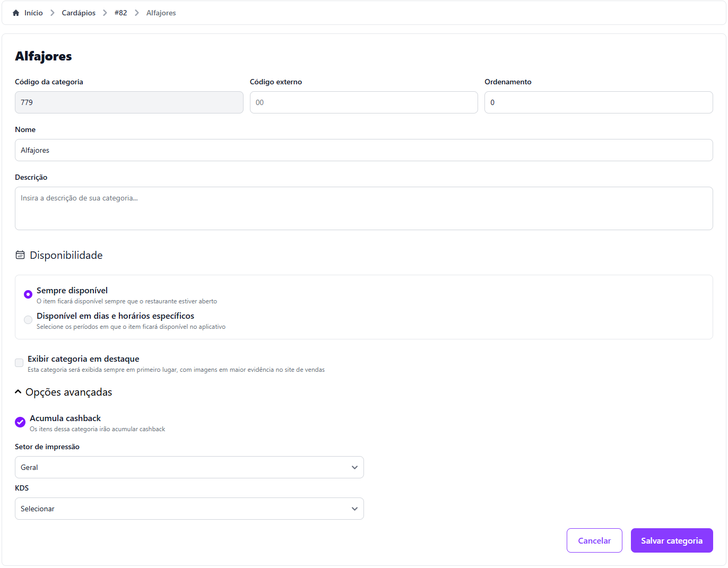Click the Descrição text area
Viewport: 728px width, 568px height.
point(363,208)
